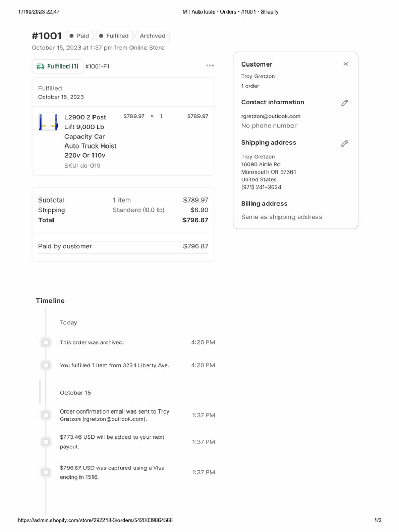Screen dimensions: 399x532
Task: Click the Fulfilled badge next to order number
Action: 114,36
